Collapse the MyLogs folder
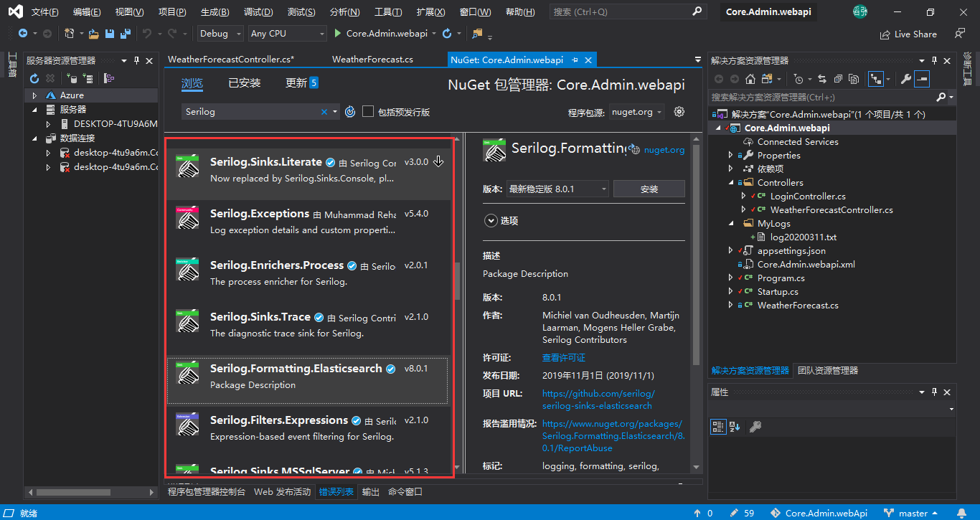Image resolution: width=980 pixels, height=520 pixels. pos(731,224)
